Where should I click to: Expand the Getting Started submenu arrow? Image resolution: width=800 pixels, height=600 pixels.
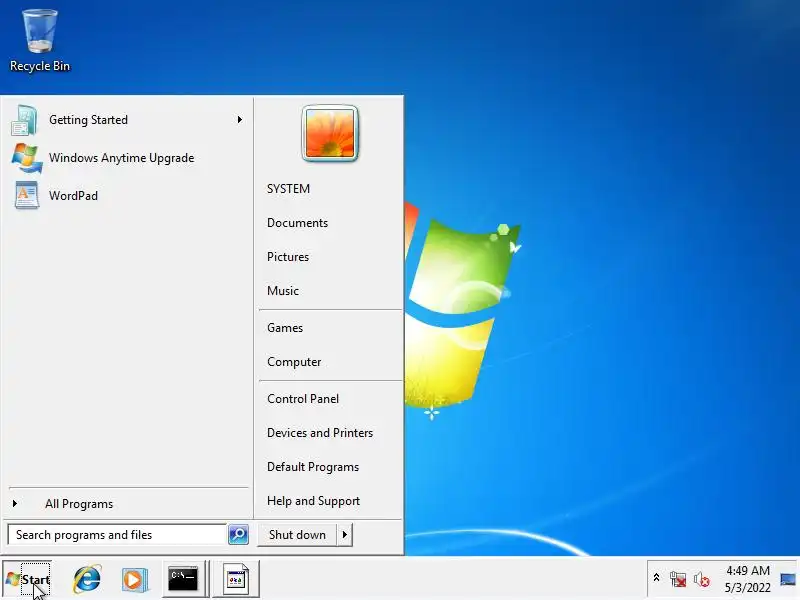click(x=239, y=120)
